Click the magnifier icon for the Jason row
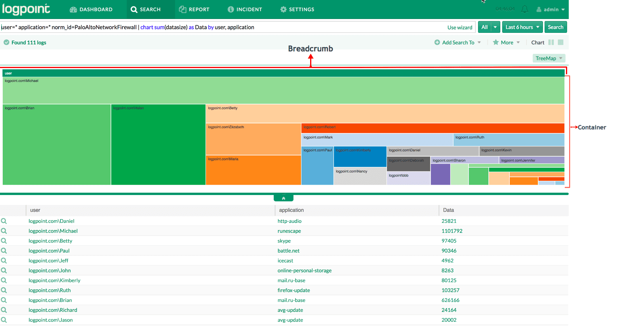The image size is (644, 326). pos(4,320)
